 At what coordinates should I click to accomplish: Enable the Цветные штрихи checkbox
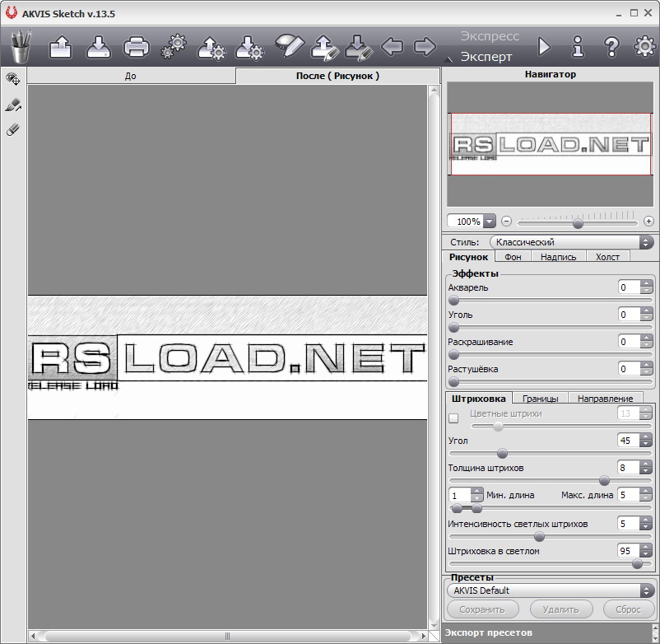click(x=453, y=418)
